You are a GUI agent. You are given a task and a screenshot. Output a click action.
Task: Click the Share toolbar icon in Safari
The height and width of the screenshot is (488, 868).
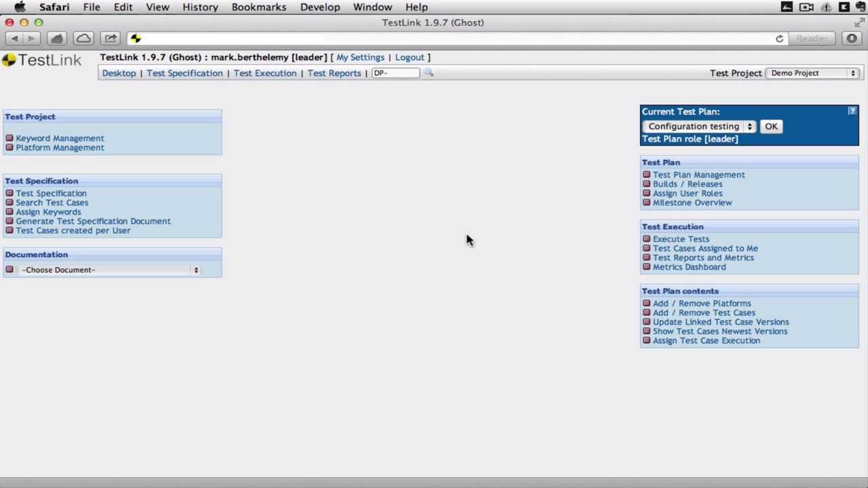(x=111, y=39)
